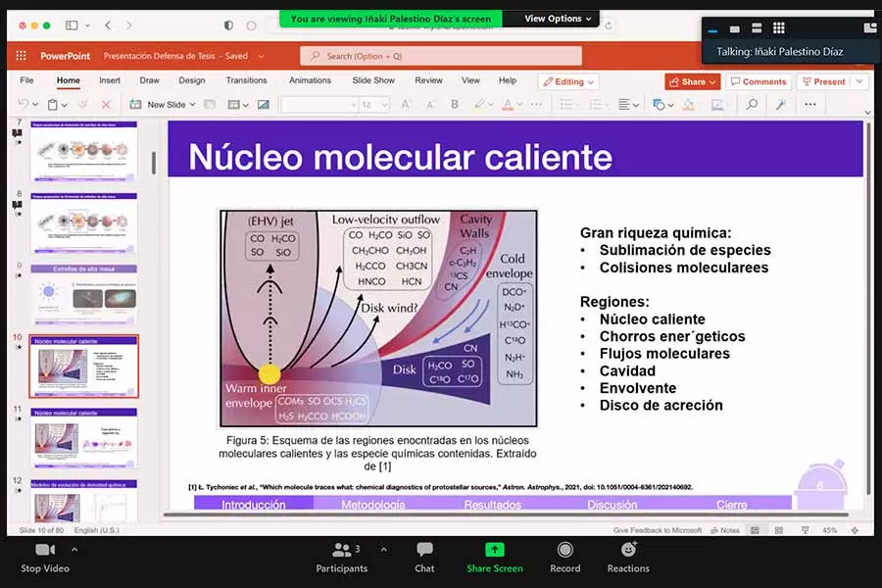The height and width of the screenshot is (588, 882).
Task: Expand the Undo dropdown arrow
Action: point(35,105)
